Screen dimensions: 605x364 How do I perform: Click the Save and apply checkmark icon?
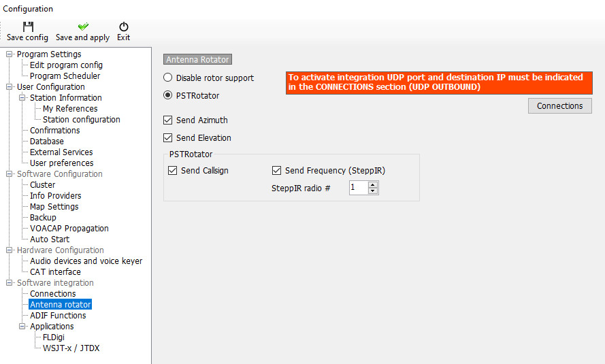tap(82, 27)
